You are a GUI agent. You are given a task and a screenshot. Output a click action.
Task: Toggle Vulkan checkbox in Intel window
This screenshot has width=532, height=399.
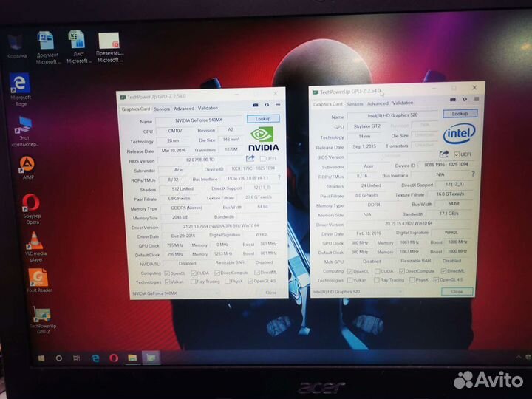point(350,280)
